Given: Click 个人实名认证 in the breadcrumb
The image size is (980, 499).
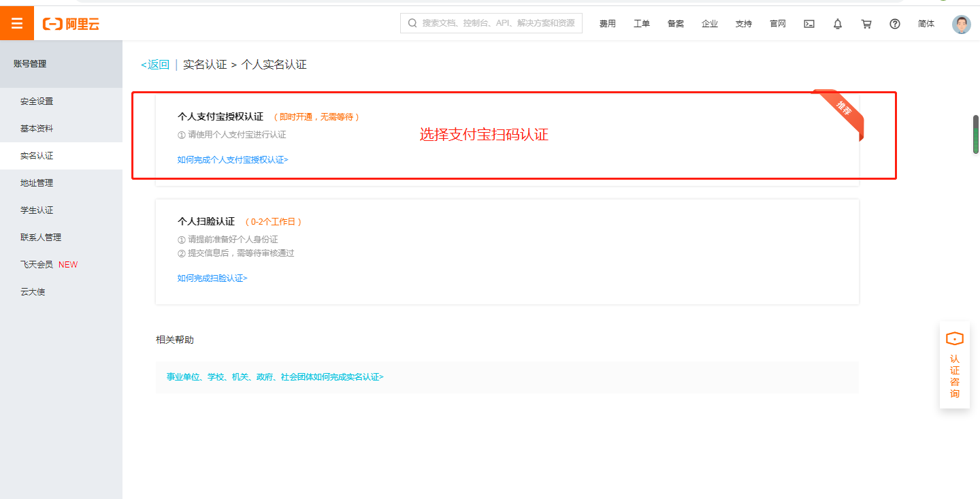Looking at the screenshot, I should [x=274, y=65].
